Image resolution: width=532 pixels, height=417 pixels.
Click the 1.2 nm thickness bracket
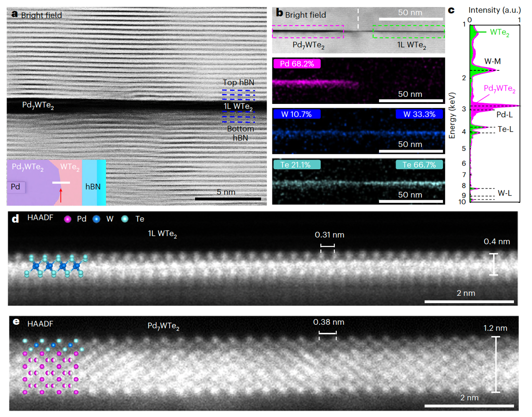496,364
